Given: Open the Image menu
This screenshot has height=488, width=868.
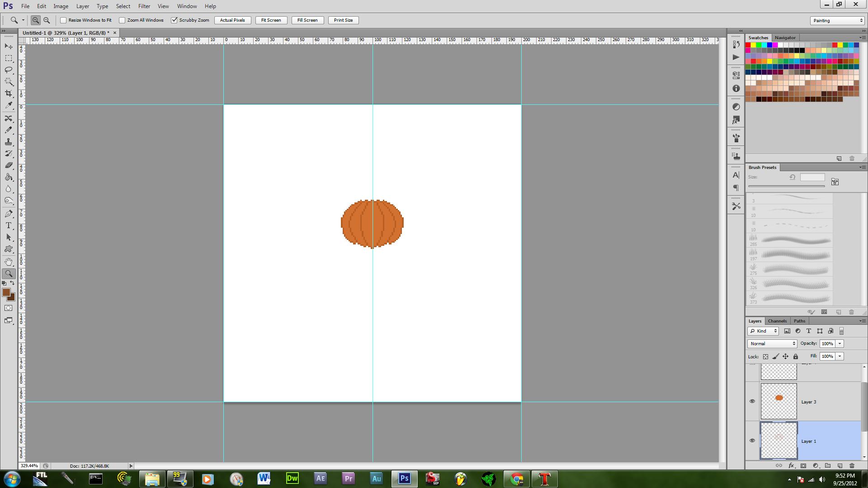Looking at the screenshot, I should coord(61,6).
